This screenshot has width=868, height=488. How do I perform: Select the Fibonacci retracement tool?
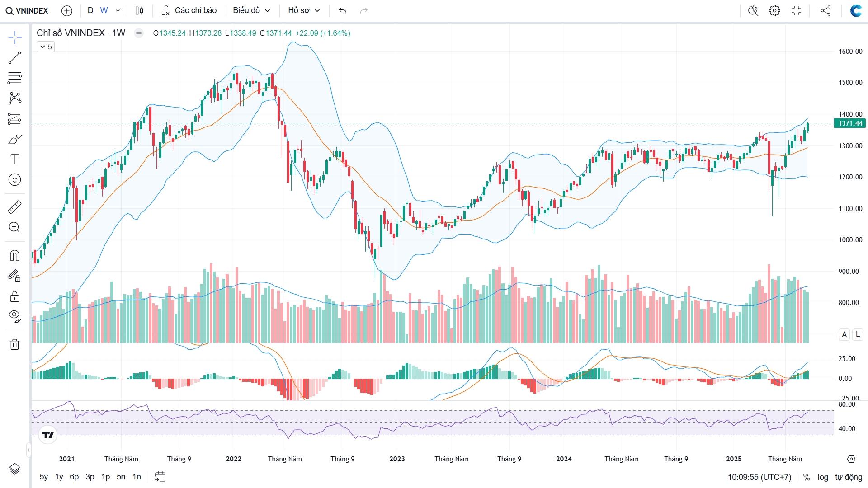[14, 78]
